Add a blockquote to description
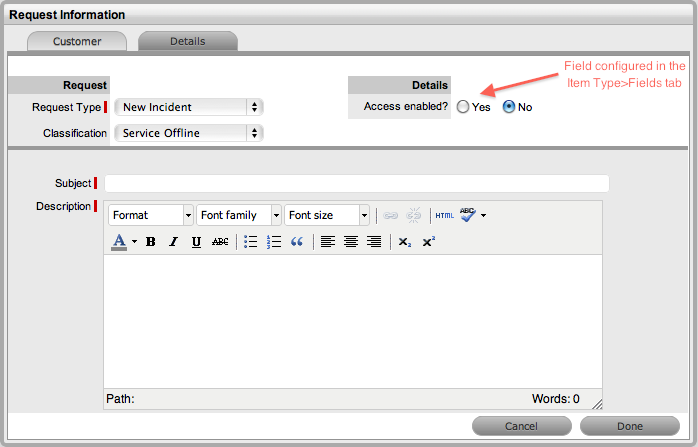Image resolution: width=698 pixels, height=447 pixels. click(297, 242)
